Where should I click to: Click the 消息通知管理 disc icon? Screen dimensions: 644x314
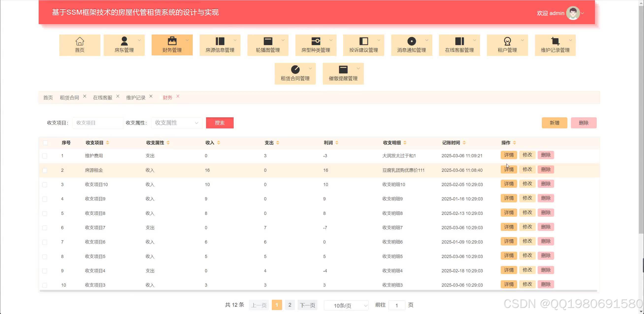point(411,41)
